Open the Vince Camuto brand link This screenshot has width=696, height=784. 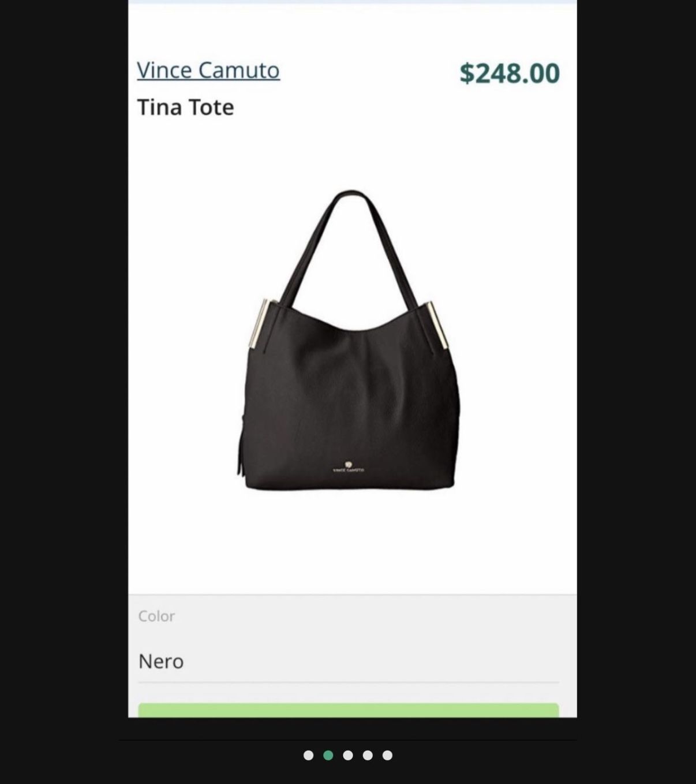coord(208,70)
